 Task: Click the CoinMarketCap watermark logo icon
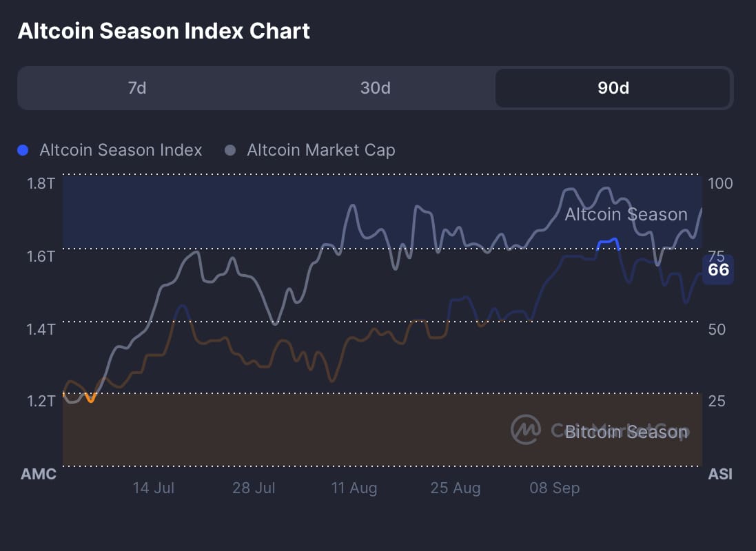[x=525, y=430]
